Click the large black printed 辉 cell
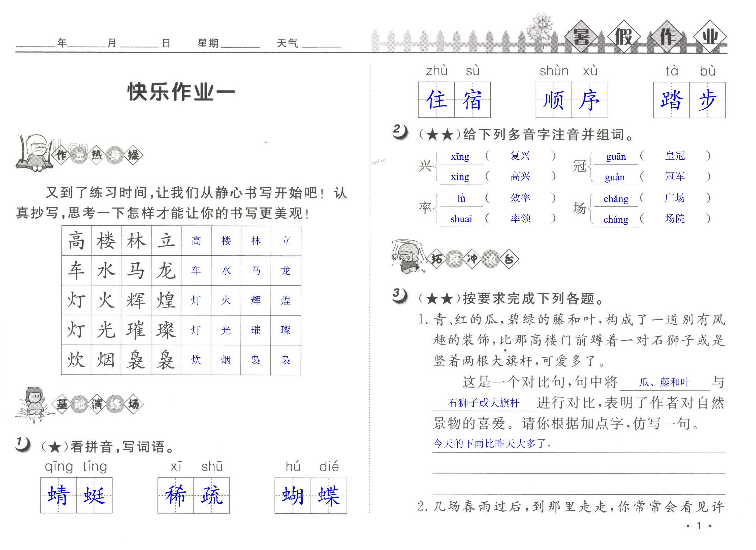 point(136,300)
